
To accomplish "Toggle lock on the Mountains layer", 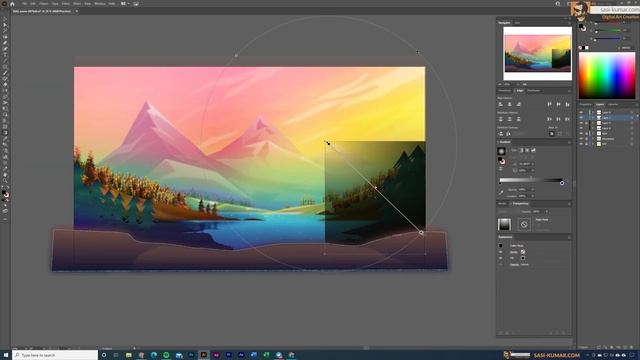I will point(587,139).
